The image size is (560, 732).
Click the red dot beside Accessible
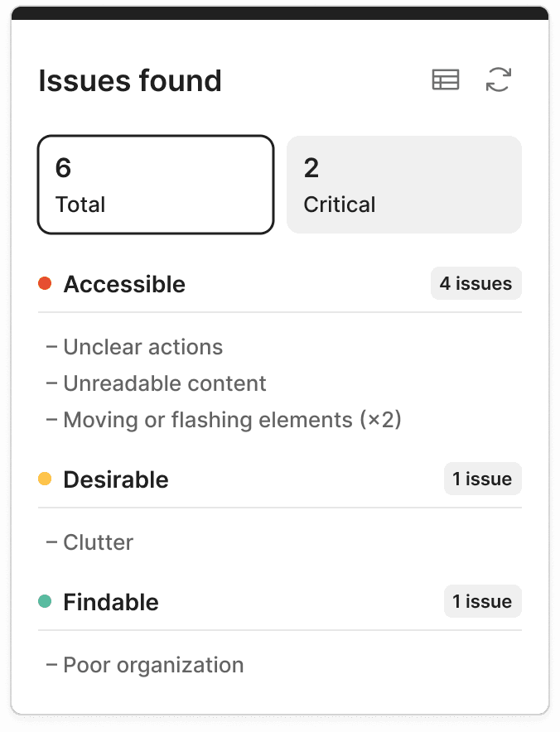46,284
